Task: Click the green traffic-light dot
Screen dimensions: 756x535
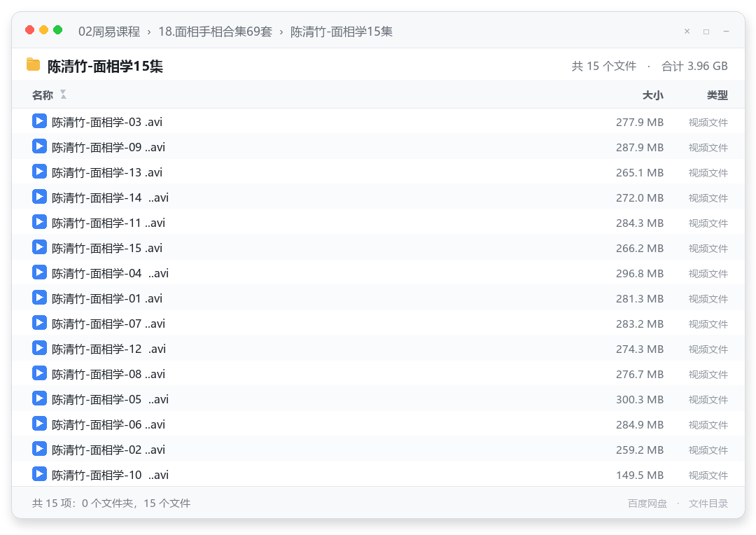Action: 58,30
